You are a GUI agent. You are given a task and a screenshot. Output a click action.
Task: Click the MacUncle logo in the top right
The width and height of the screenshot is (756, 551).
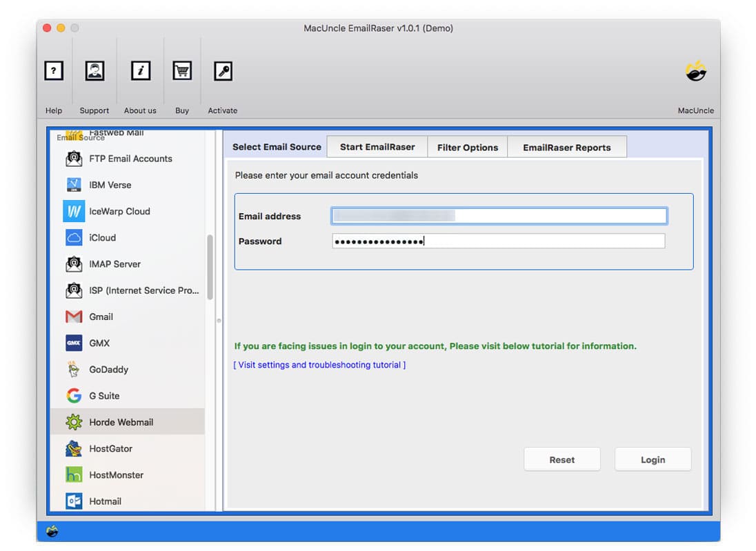click(695, 70)
